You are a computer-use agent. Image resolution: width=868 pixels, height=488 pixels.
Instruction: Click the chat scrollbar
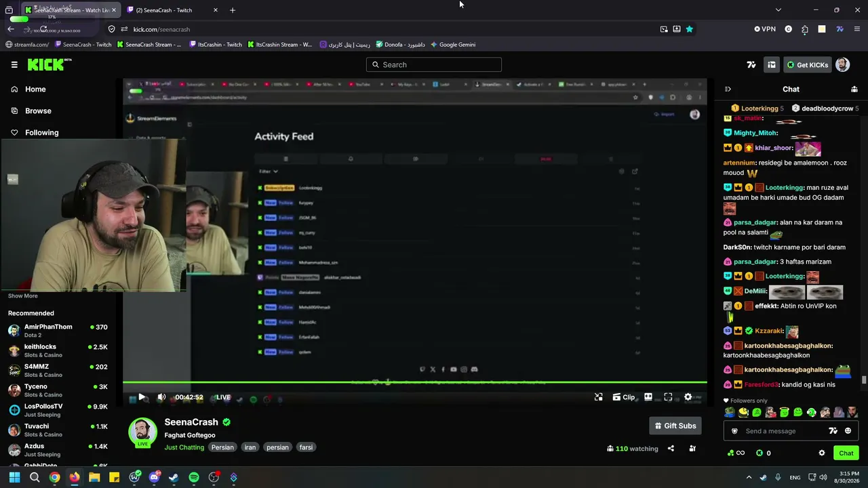(x=864, y=380)
